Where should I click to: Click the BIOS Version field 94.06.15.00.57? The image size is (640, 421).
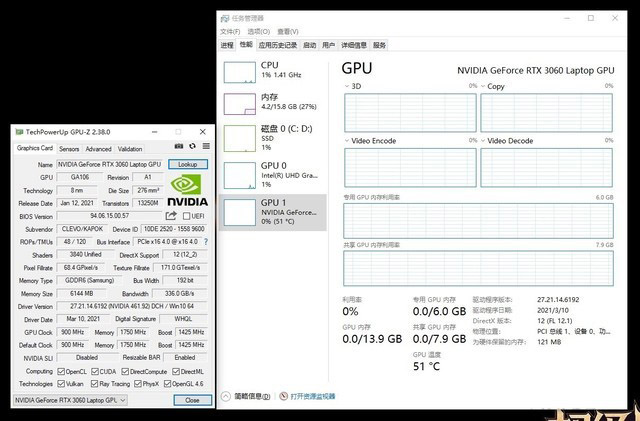coord(110,216)
